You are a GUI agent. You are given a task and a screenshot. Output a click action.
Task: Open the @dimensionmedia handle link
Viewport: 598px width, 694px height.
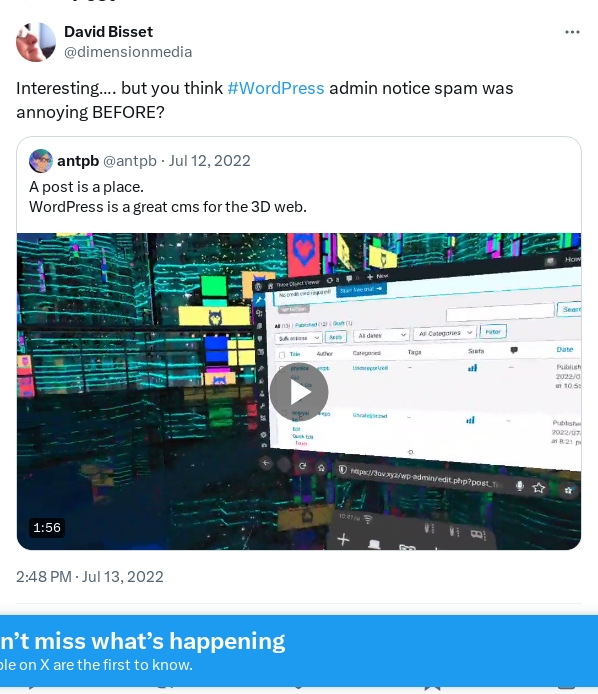click(x=128, y=52)
